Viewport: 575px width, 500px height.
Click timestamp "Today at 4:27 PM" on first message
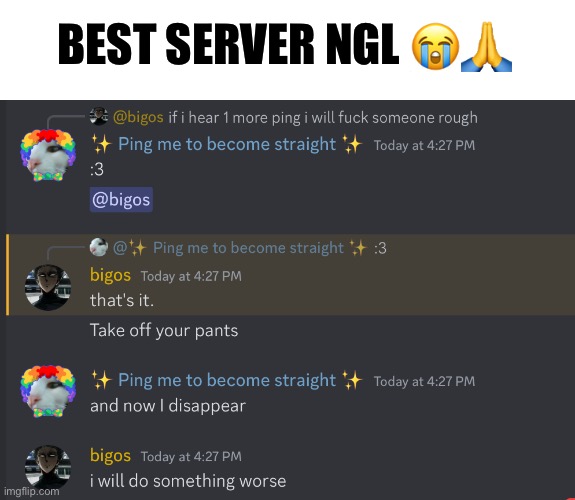click(x=424, y=145)
